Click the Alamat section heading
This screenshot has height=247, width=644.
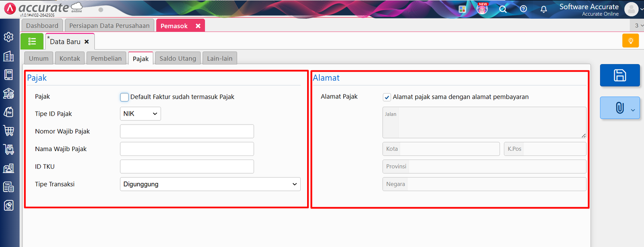click(326, 78)
